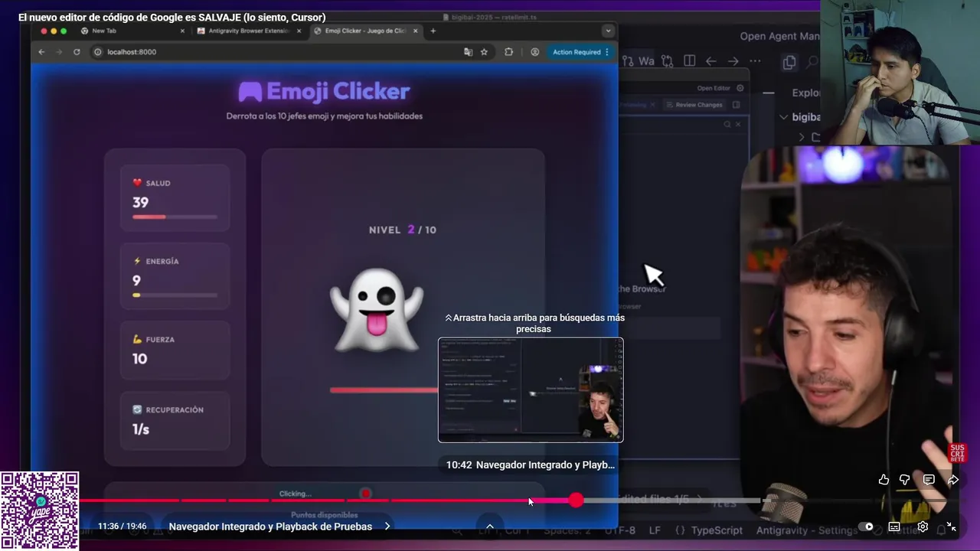Viewport: 980px width, 551px height.
Task: Click the Energía stat card
Action: click(175, 275)
